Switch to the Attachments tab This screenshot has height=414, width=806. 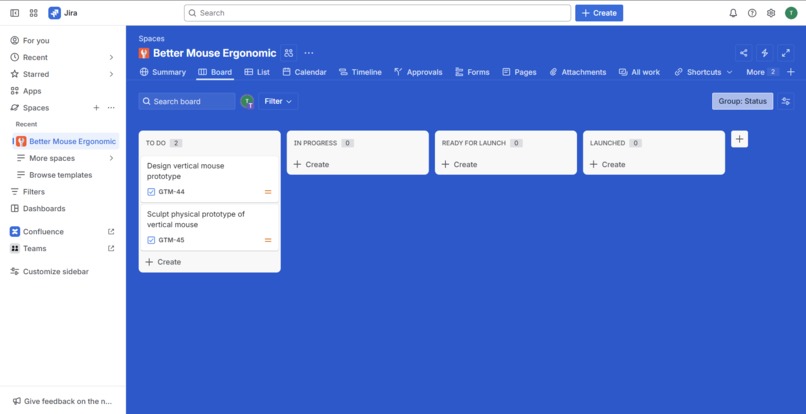[x=578, y=72]
